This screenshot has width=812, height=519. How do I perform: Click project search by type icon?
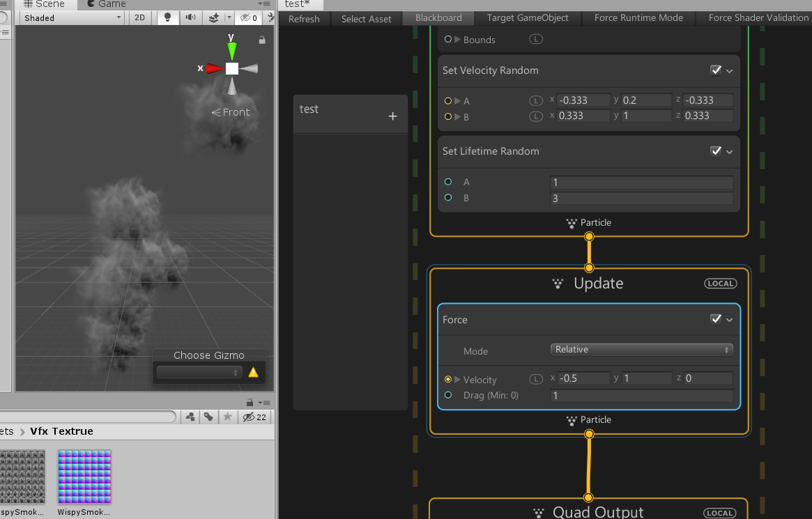[x=190, y=417]
